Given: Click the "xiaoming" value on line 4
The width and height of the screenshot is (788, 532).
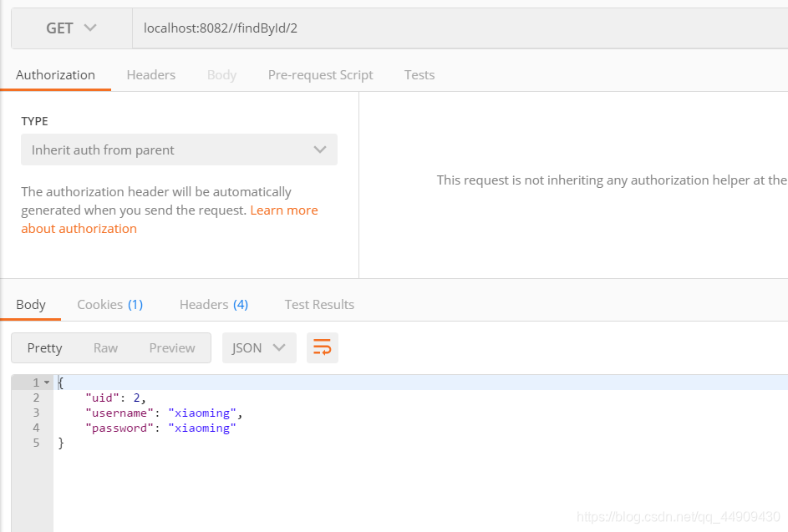Looking at the screenshot, I should [x=202, y=428].
